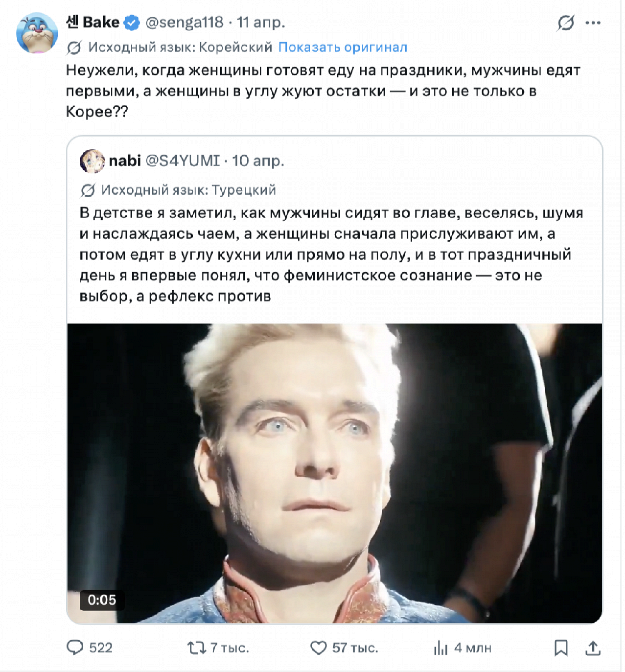
Task: Open the @senga118 handle link
Action: tap(184, 22)
